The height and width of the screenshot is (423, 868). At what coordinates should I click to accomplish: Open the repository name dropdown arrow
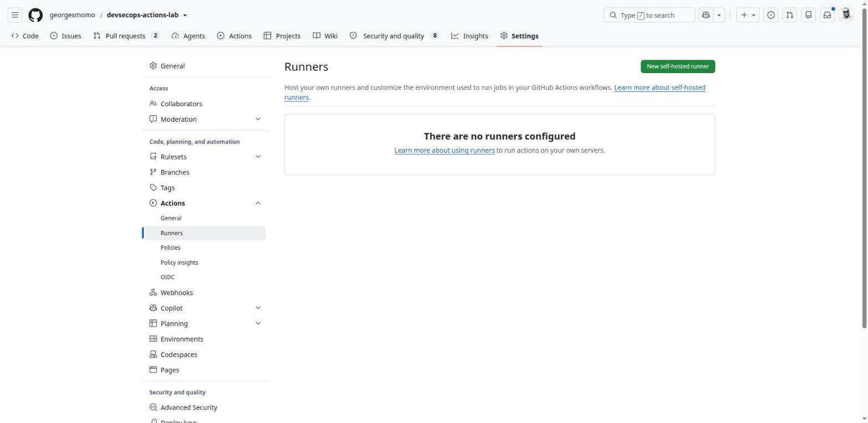(x=185, y=16)
